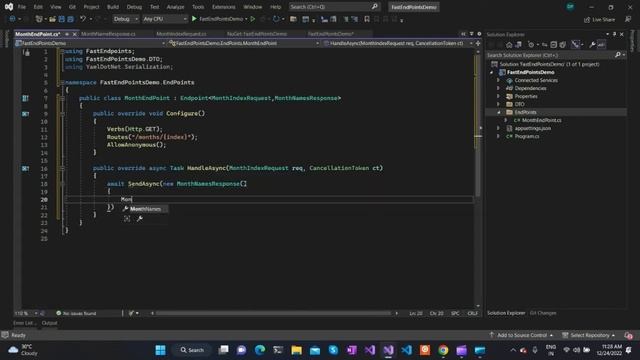Click Collapse All icon in Solution Explorer
The height and width of the screenshot is (360, 640).
click(x=553, y=45)
